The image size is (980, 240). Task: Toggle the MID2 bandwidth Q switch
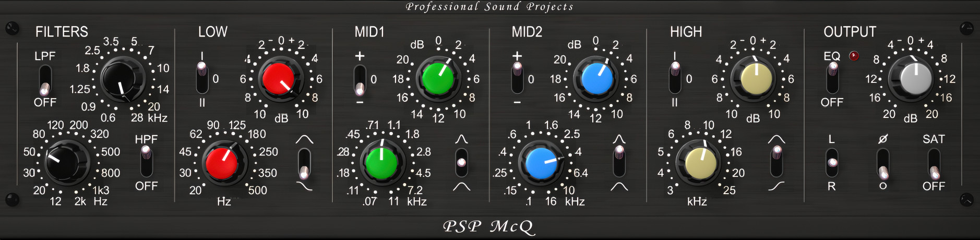pyautogui.click(x=619, y=162)
